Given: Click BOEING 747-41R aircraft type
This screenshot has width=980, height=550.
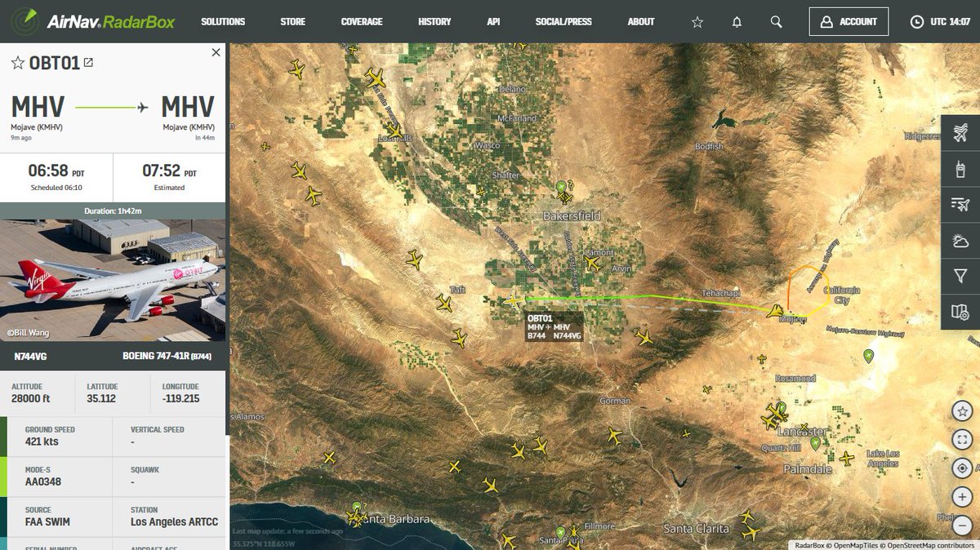Looking at the screenshot, I should [x=168, y=357].
